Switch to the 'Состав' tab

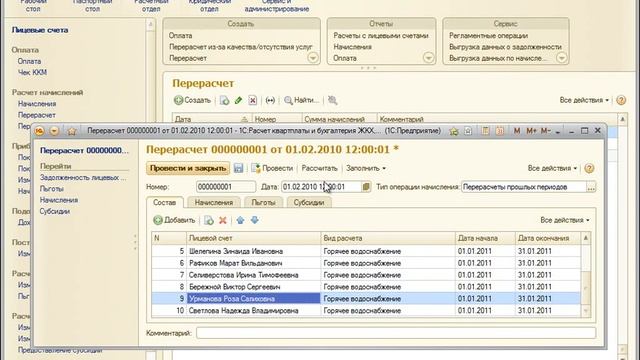tap(164, 202)
